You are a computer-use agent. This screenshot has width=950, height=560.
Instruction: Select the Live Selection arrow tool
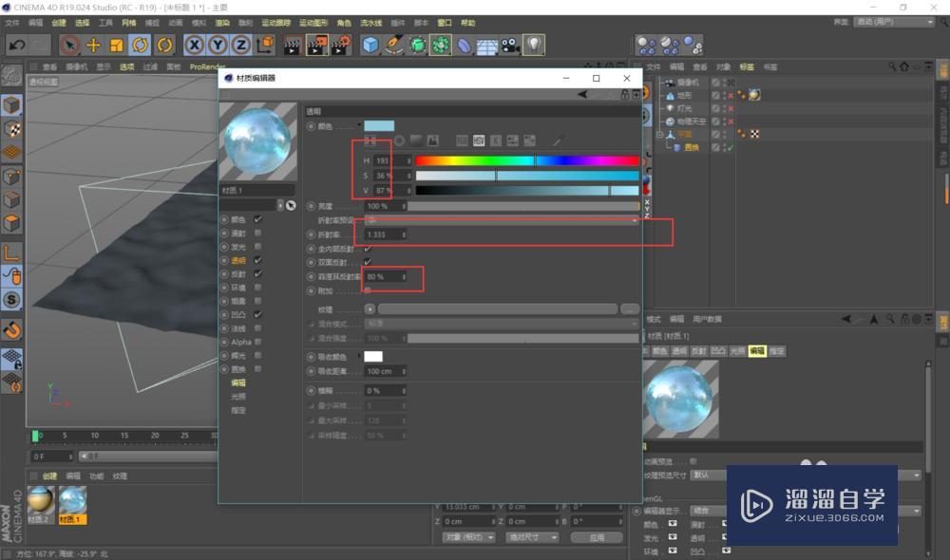coord(70,45)
